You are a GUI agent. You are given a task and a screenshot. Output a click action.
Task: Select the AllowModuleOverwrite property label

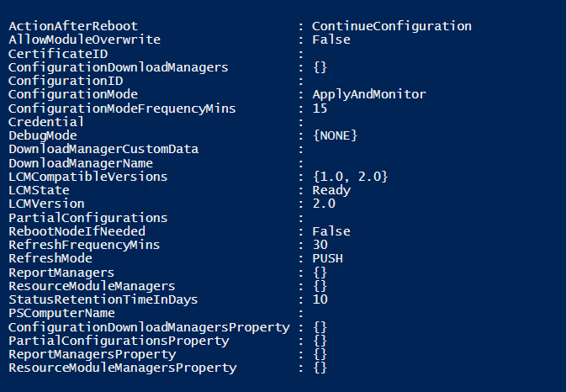(84, 40)
